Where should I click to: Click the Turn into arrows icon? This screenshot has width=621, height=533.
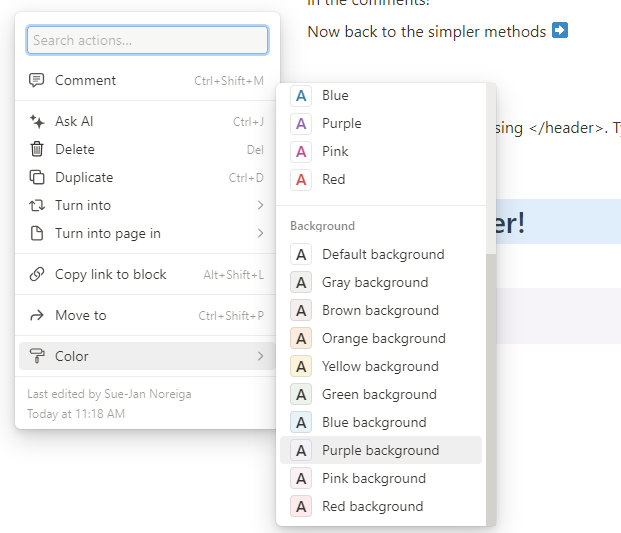pyautogui.click(x=37, y=206)
